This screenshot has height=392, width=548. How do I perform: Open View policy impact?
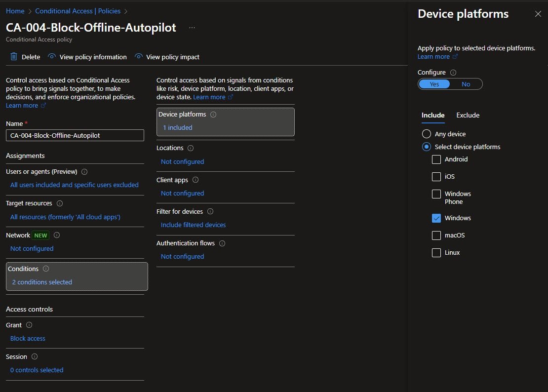172,57
